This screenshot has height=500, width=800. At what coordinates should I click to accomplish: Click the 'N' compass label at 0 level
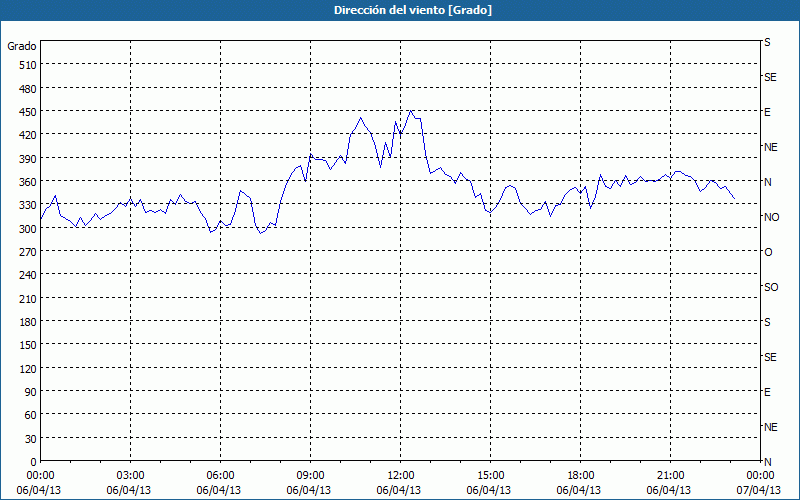pos(768,462)
